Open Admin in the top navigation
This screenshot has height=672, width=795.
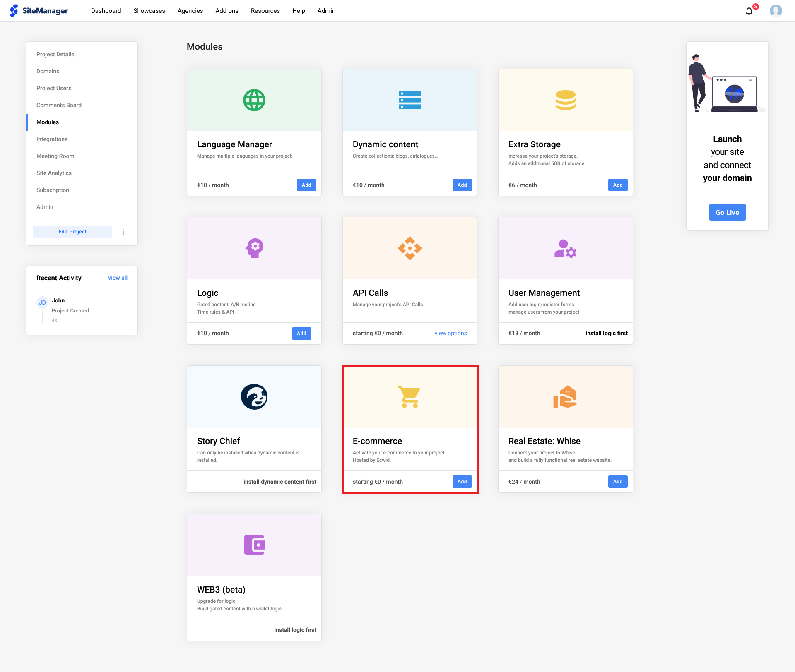tap(326, 11)
